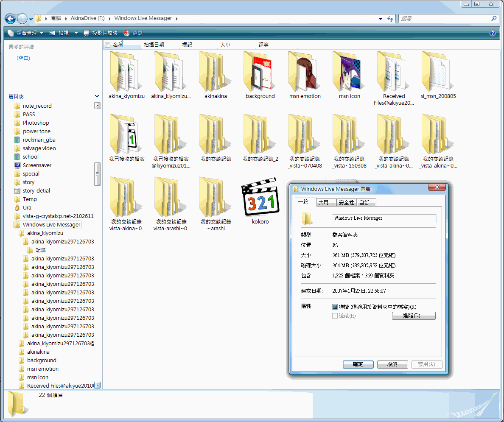Screen dimensions: 504x422
Task: Select msn emotion folder in tree
Action: pyautogui.click(x=39, y=369)
